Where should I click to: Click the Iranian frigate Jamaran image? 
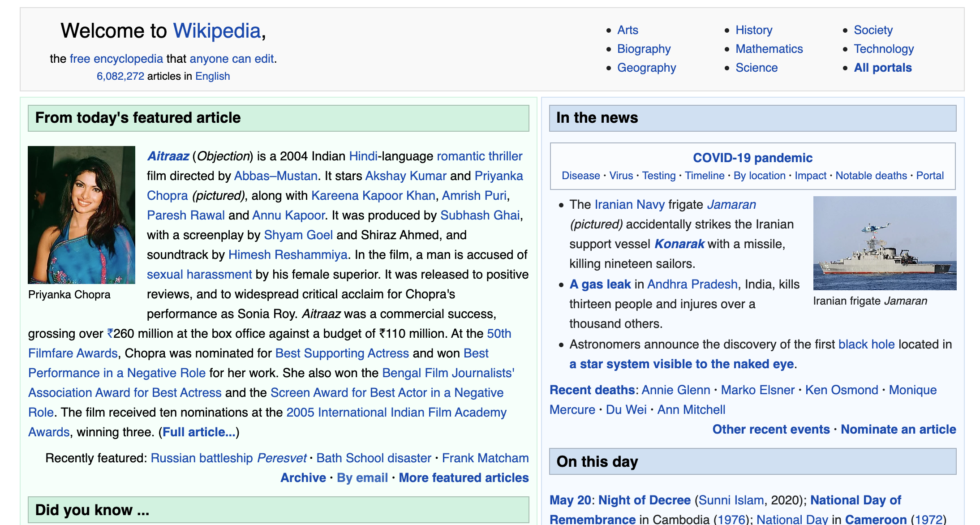click(x=885, y=243)
